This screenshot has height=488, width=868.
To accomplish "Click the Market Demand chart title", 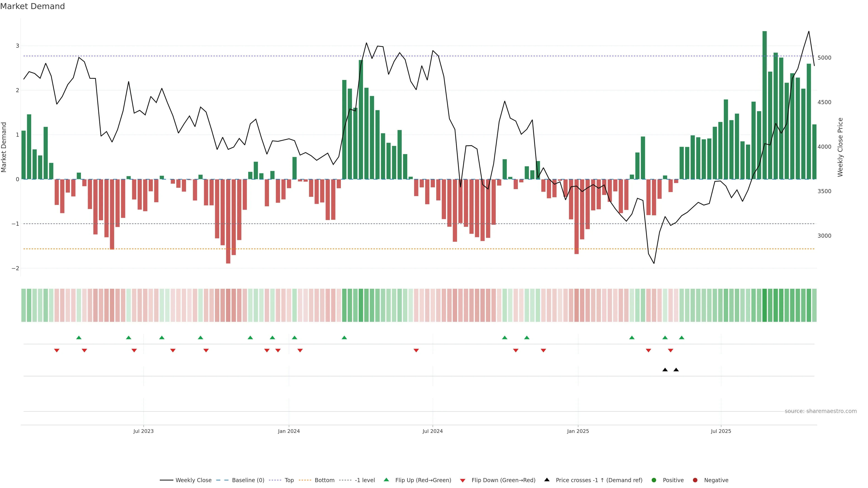I will point(32,6).
